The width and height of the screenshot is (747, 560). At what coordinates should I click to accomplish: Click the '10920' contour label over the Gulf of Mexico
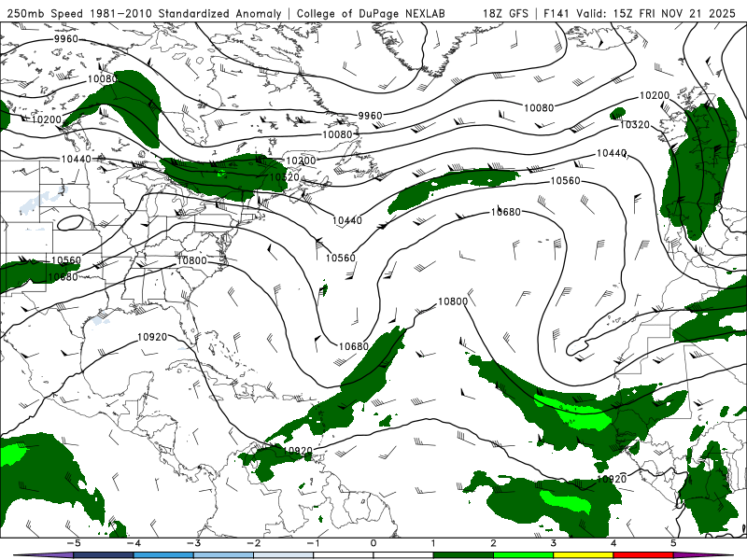click(152, 337)
